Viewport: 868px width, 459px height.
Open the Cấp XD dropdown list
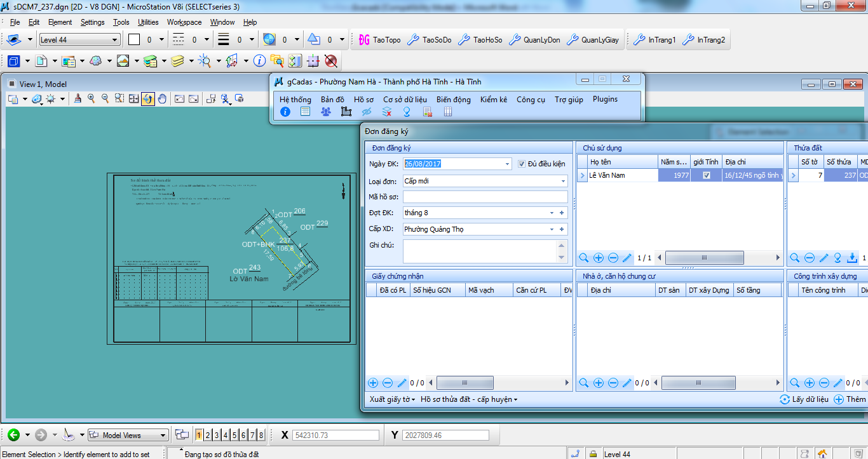552,229
